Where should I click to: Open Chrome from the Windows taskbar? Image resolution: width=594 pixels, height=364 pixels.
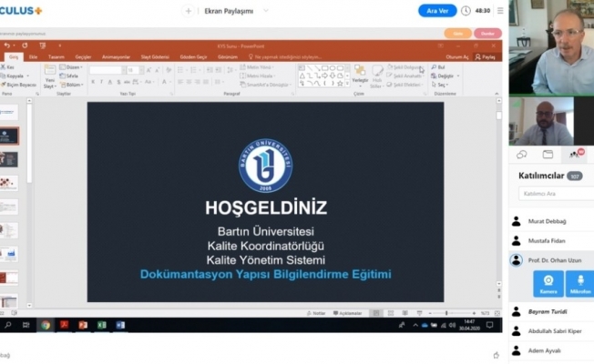coord(45,325)
